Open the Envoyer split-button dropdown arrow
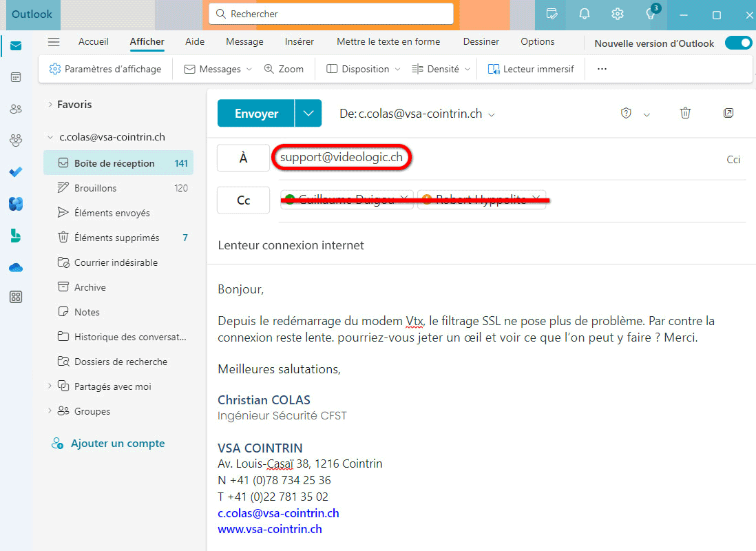Image resolution: width=756 pixels, height=551 pixels. pyautogui.click(x=308, y=114)
